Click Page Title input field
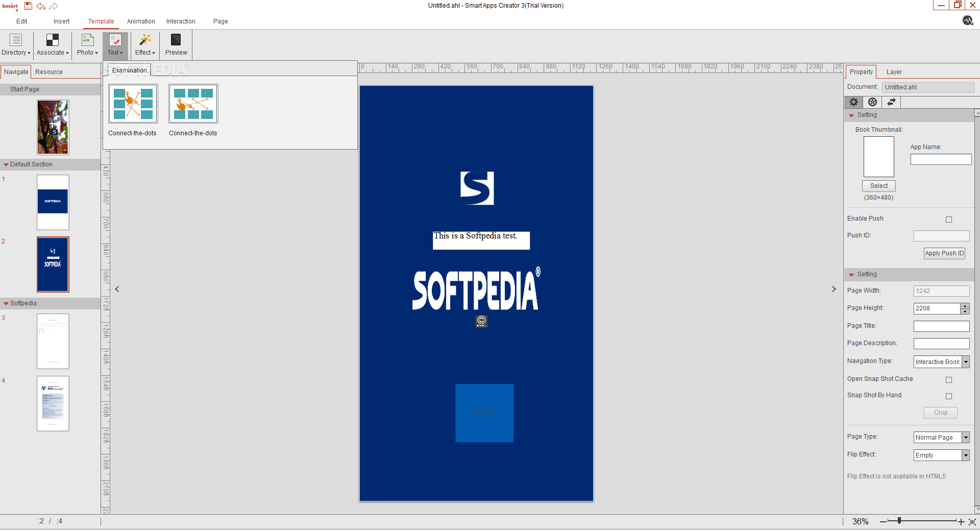980x531 pixels. tap(941, 326)
